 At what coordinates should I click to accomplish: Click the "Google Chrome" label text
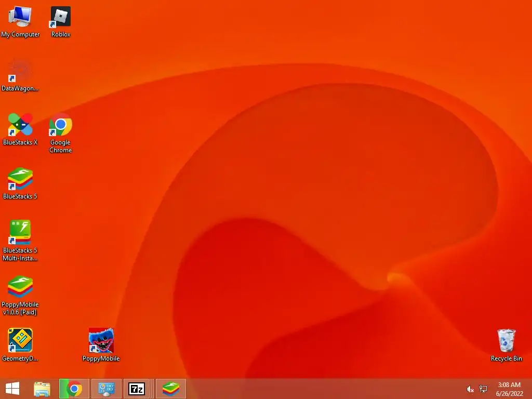pyautogui.click(x=60, y=146)
